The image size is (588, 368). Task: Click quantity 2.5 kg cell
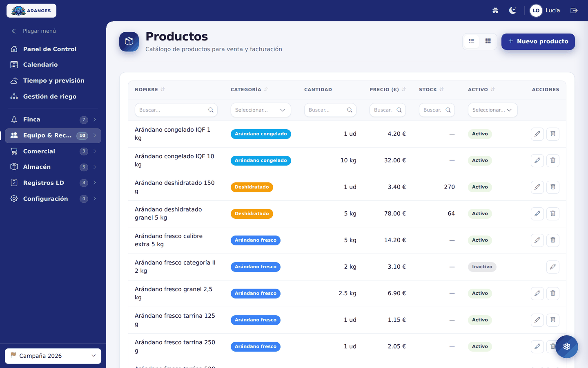347,294
